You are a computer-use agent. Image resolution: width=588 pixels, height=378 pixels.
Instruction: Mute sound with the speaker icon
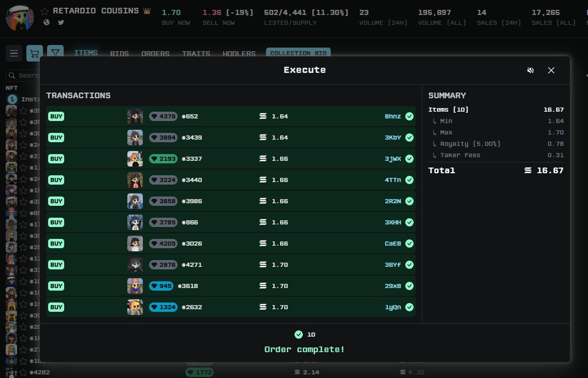(530, 70)
